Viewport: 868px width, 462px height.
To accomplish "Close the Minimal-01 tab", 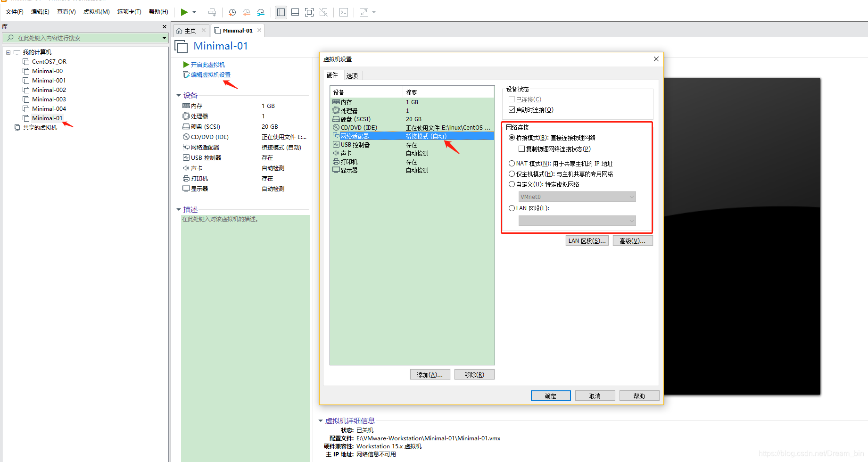I will (x=259, y=30).
